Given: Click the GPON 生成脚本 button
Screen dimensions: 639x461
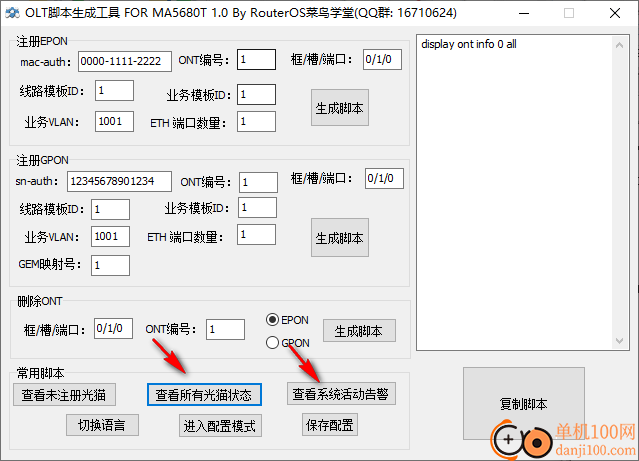Looking at the screenshot, I should click(x=339, y=238).
